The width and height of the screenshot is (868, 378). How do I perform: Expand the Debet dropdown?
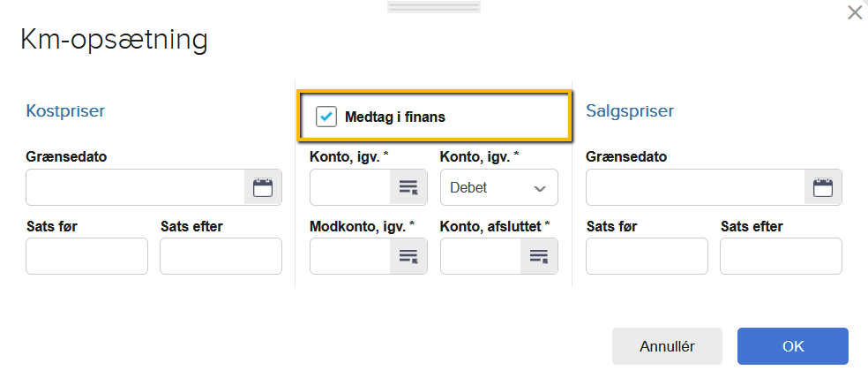498,187
